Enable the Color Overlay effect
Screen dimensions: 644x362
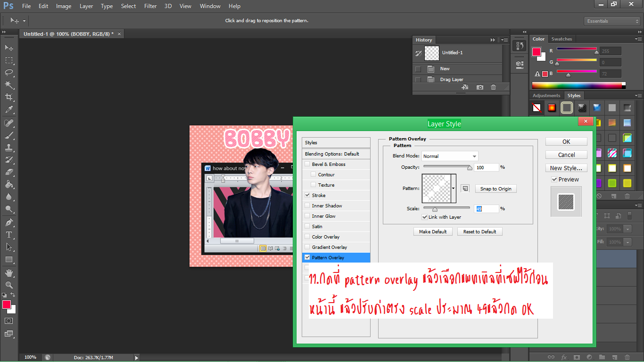coord(307,237)
